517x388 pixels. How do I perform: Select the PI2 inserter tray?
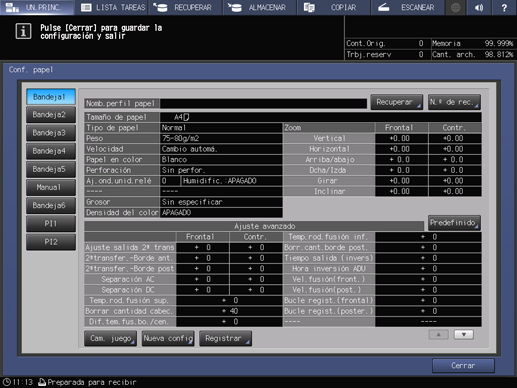[x=51, y=242]
